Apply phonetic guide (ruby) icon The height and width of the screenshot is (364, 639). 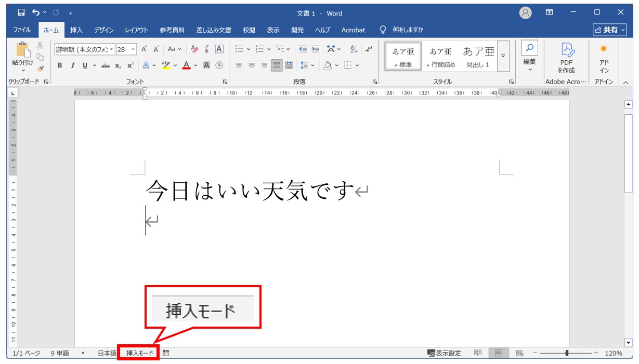[207, 49]
